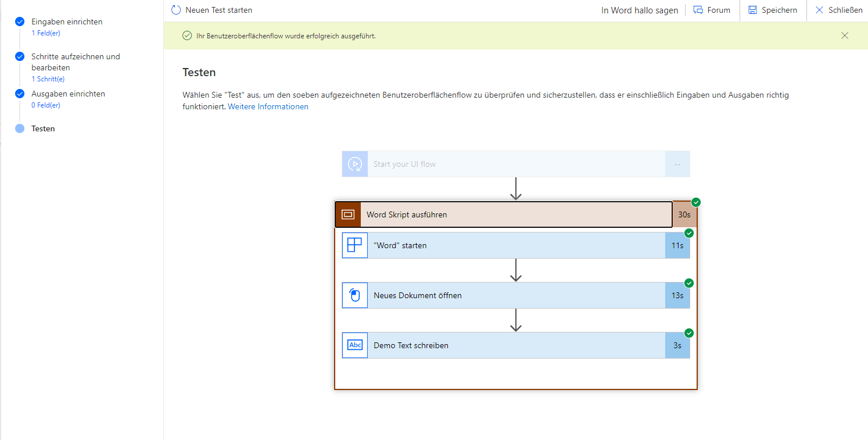The image size is (868, 440).
Task: Click the Word Skript ausführen window icon
Action: (348, 214)
